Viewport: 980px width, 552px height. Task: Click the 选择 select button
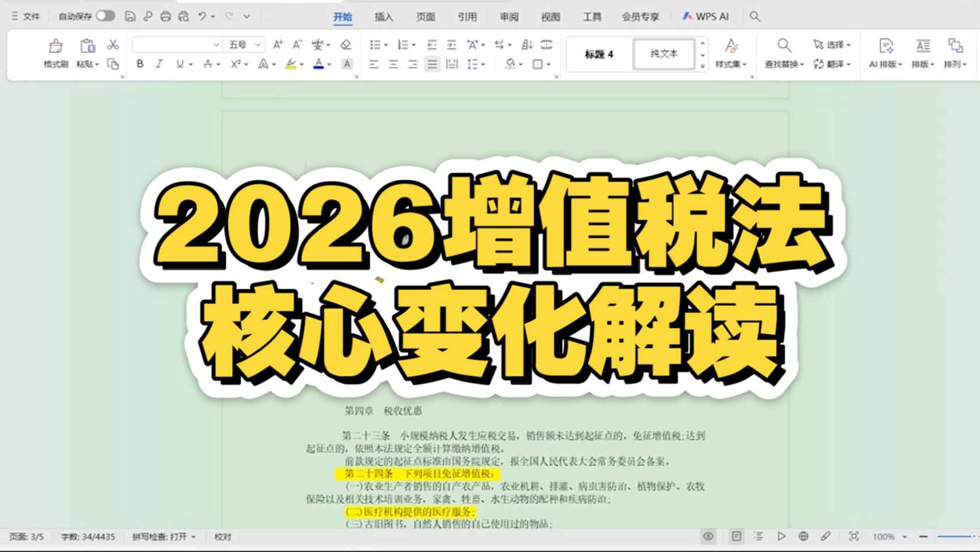tap(832, 45)
